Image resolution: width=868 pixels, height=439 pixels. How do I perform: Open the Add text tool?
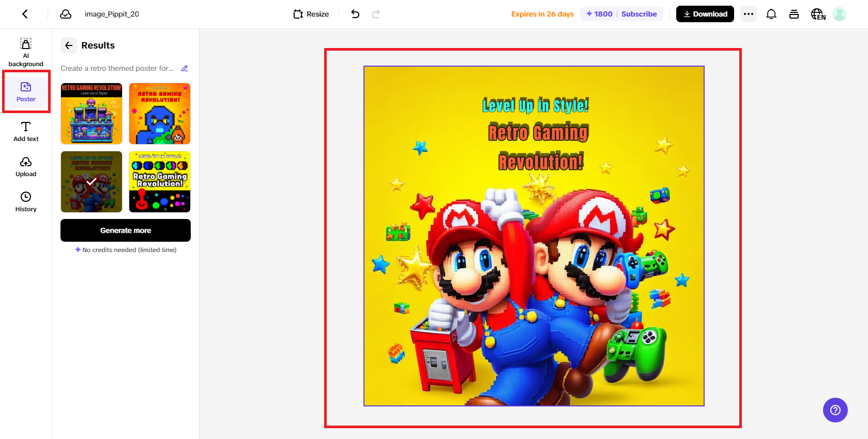[x=26, y=131]
